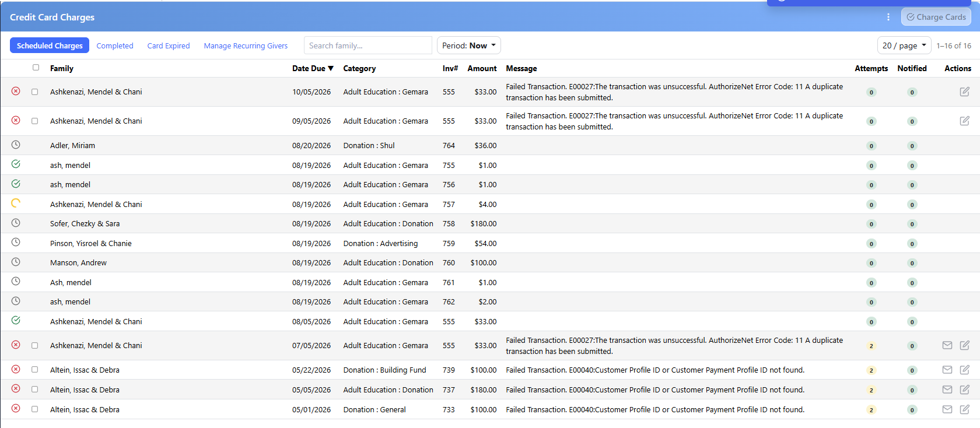Email notification for Altein invoice 737
The height and width of the screenshot is (428, 980).
(947, 390)
